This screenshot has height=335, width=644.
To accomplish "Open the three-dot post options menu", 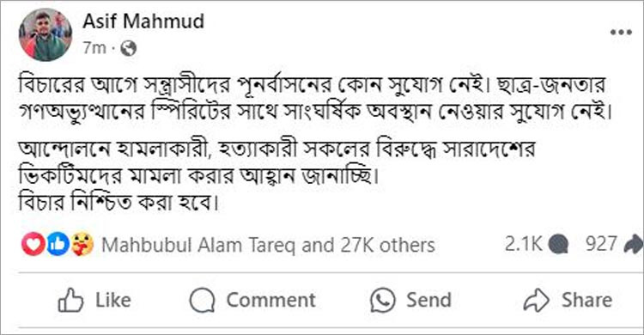I will pos(621,32).
